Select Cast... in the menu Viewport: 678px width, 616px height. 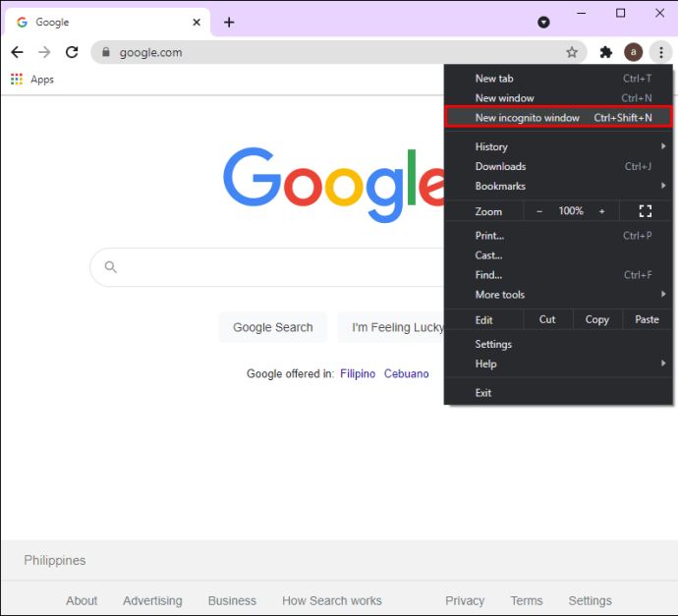coord(558,255)
